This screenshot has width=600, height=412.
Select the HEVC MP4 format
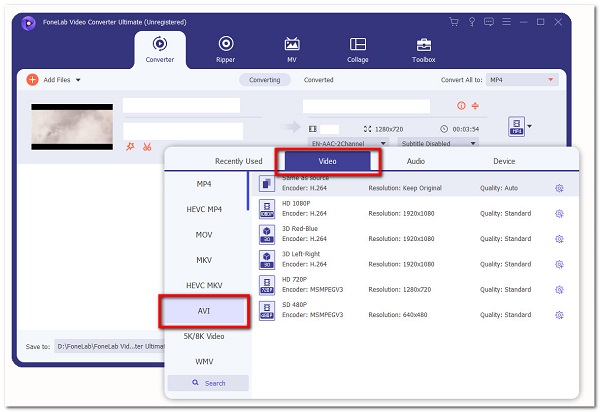[x=204, y=209]
